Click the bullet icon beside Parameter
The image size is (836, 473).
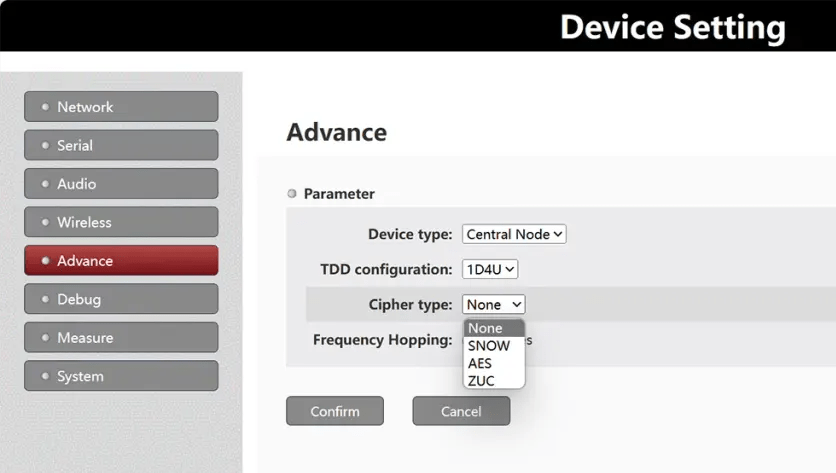pos(292,194)
